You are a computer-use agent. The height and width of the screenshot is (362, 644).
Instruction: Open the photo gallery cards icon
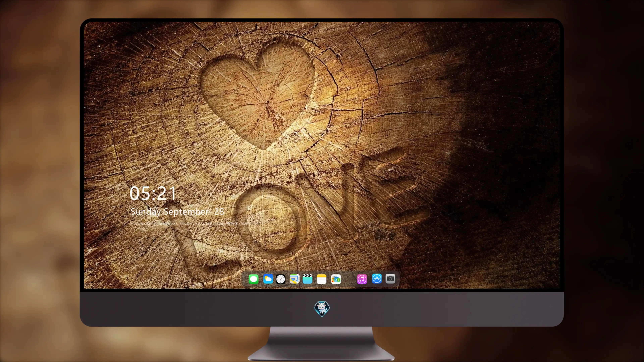point(336,279)
